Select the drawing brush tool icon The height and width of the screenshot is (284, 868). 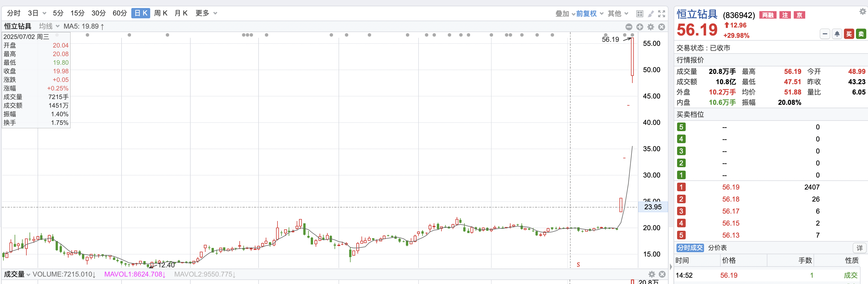(x=651, y=13)
